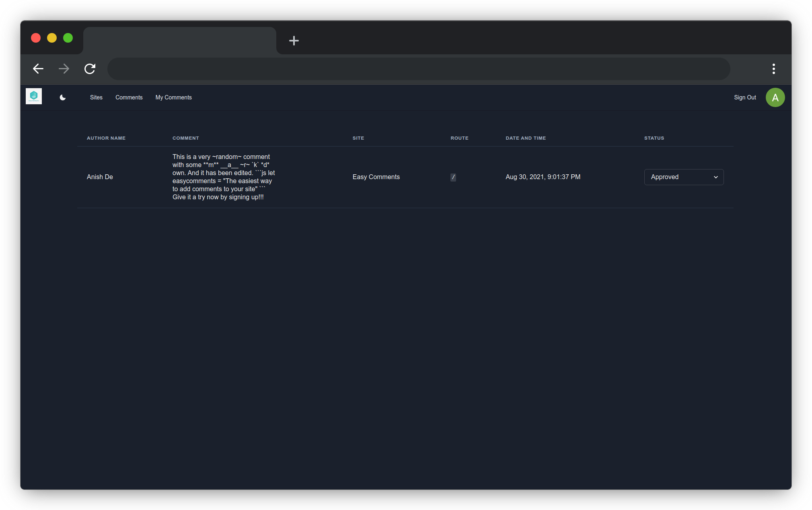Viewport: 812px width, 510px height.
Task: Click into the browser address bar
Action: pyautogui.click(x=418, y=69)
